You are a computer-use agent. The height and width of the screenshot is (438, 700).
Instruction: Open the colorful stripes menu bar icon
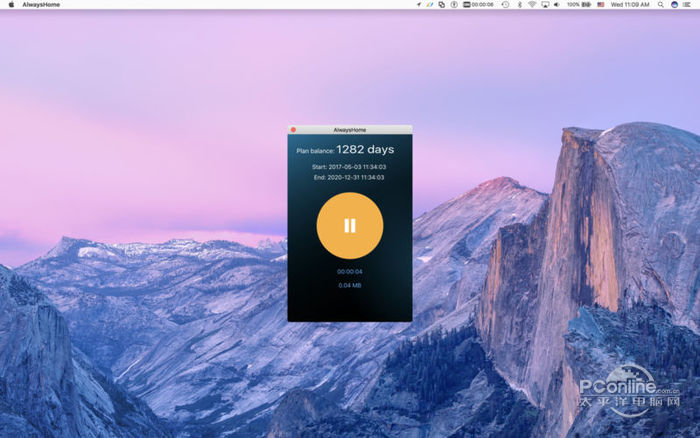coord(429,4)
